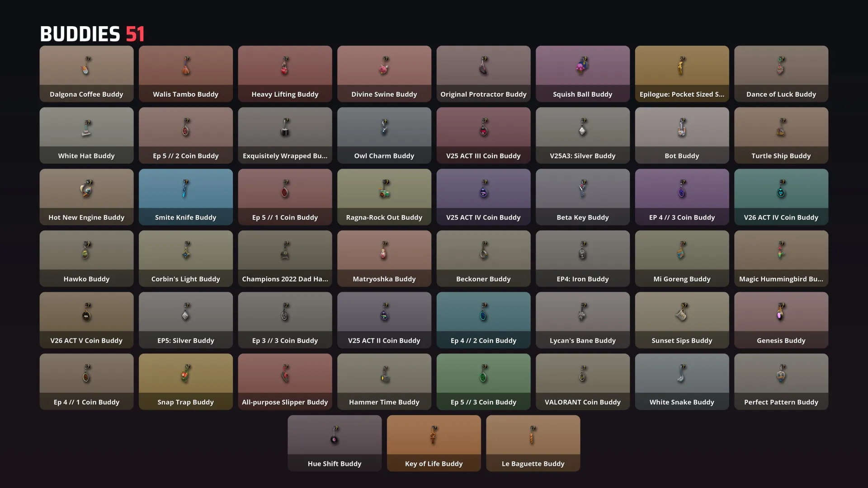Click the All-purpose Slipper Buddy label
868x488 pixels.
pos(285,402)
